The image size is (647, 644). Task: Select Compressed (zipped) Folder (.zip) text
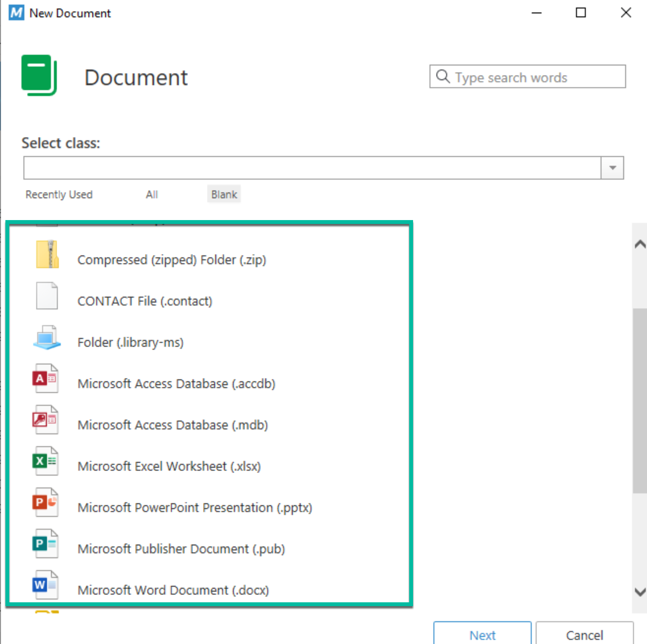pyautogui.click(x=172, y=260)
